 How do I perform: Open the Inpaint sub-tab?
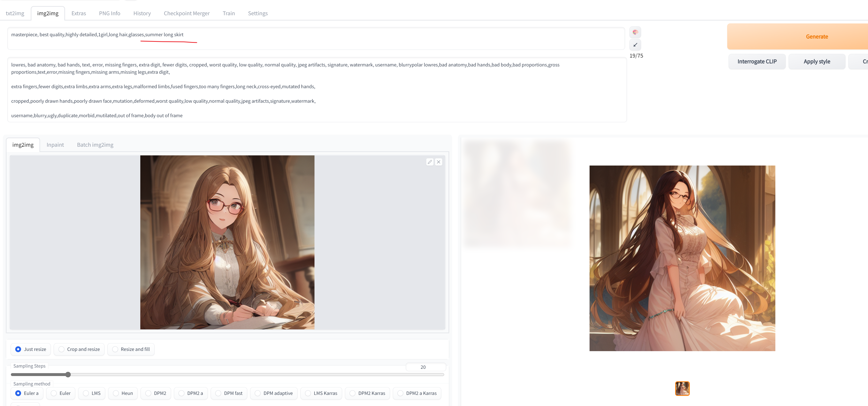click(55, 145)
